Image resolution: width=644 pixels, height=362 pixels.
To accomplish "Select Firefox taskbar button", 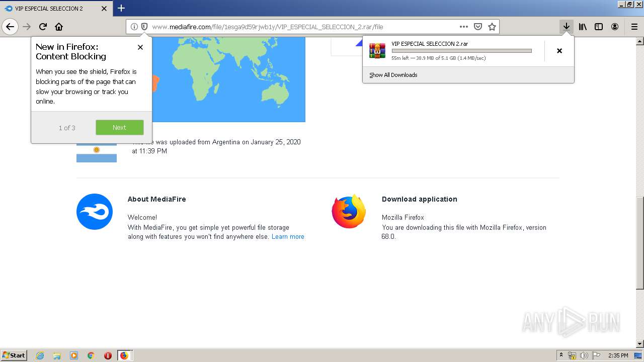I will click(x=124, y=355).
